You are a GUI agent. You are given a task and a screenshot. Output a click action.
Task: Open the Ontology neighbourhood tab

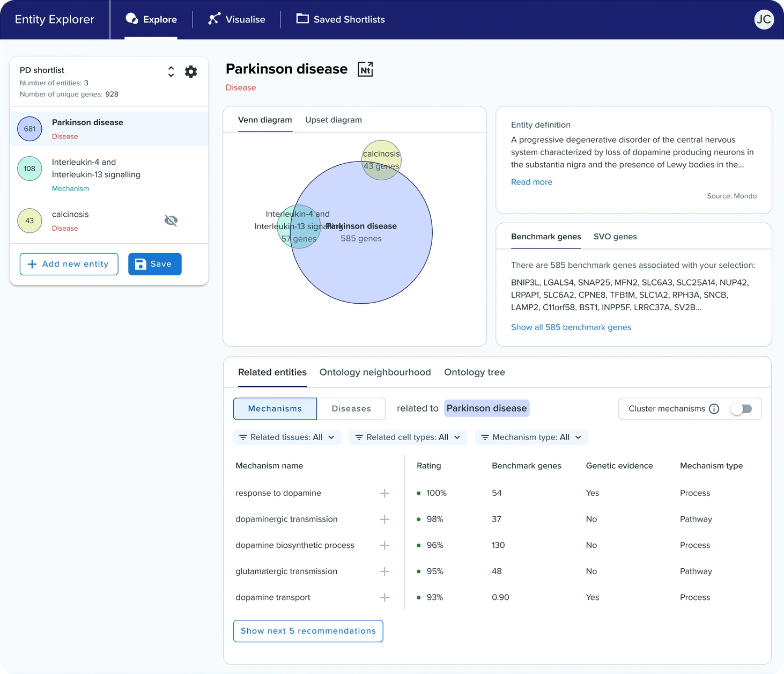point(375,372)
